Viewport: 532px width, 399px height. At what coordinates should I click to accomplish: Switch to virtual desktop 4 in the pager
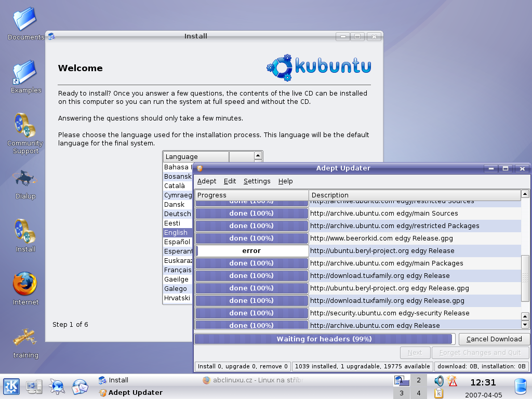419,393
